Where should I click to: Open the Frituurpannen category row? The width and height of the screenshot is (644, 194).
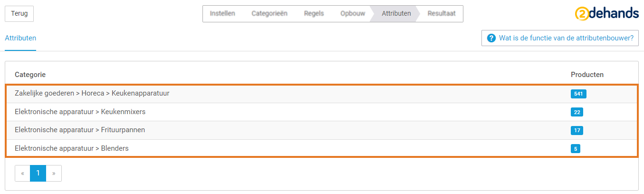click(322, 130)
